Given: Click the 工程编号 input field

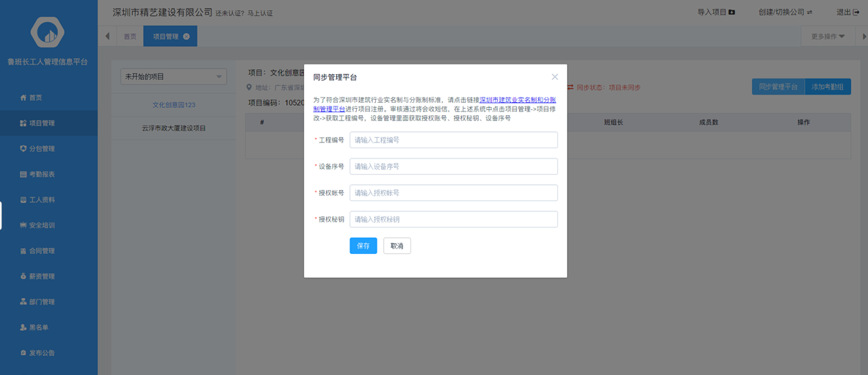Looking at the screenshot, I should tap(453, 140).
